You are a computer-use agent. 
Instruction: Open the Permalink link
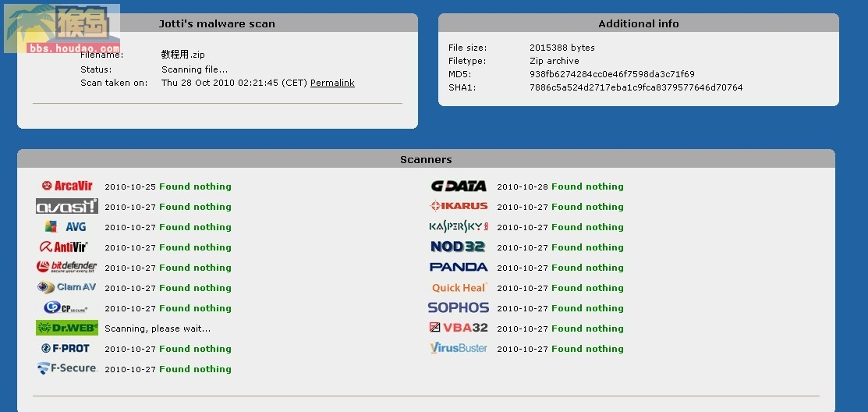(332, 83)
